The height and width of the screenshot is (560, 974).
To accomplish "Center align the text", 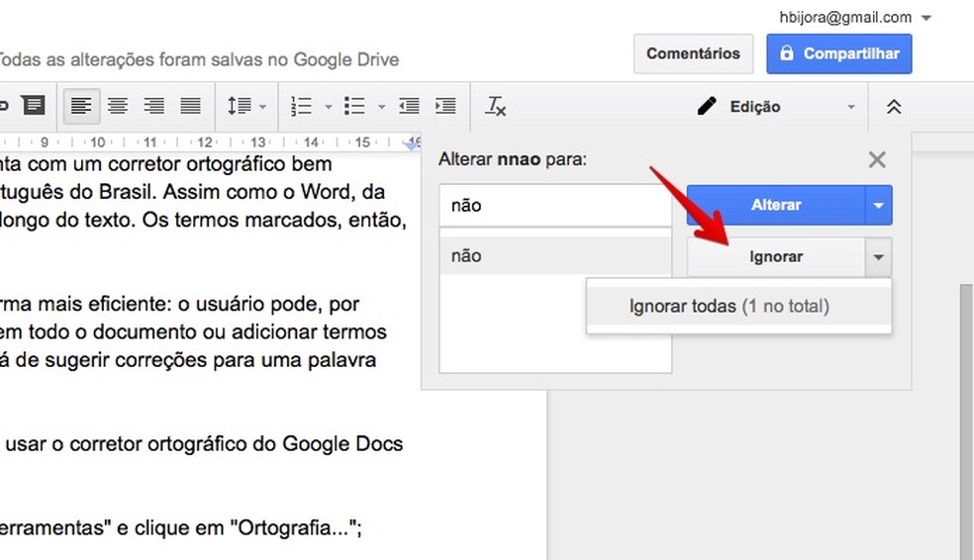I will click(x=118, y=106).
